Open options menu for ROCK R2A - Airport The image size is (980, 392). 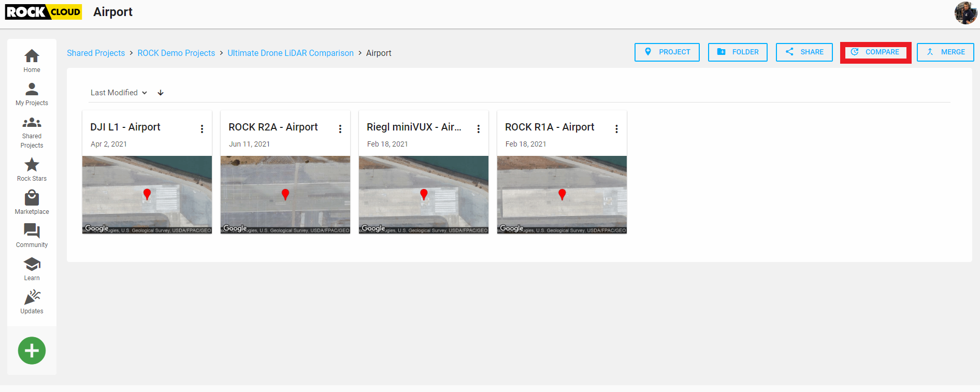[x=340, y=129]
